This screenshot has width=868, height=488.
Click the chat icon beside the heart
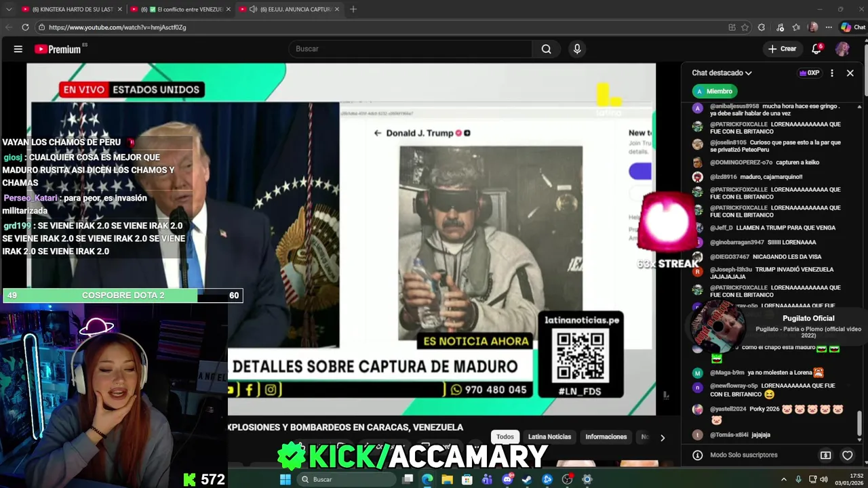[825, 455]
